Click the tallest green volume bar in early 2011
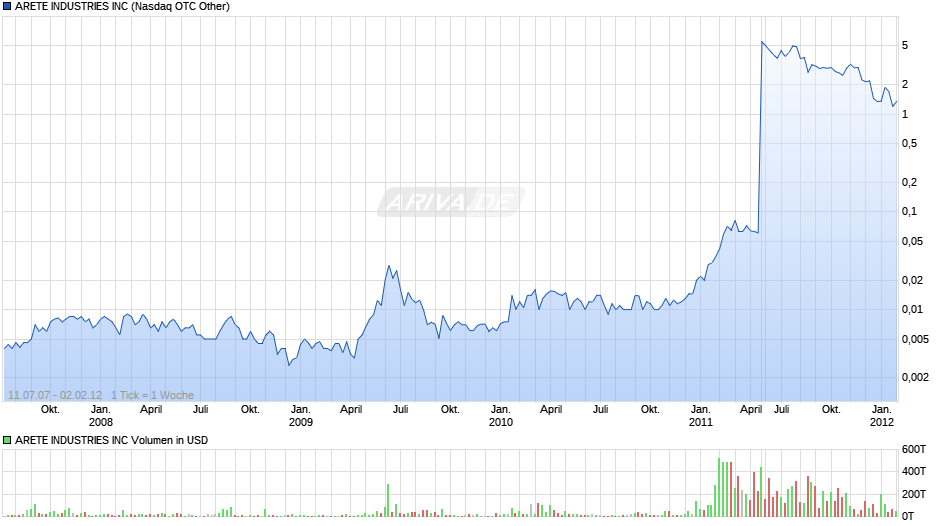Screen dimensions: 940x526 pos(719,488)
